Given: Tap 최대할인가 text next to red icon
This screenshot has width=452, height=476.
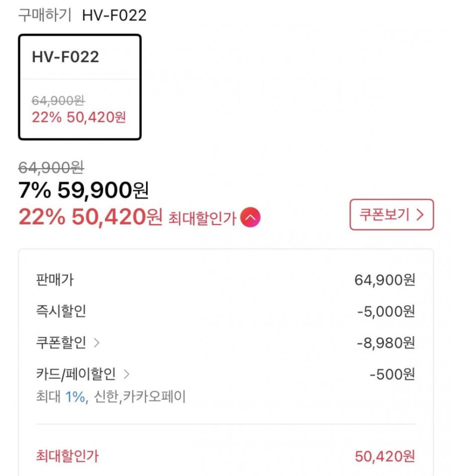Looking at the screenshot, I should point(202,219).
